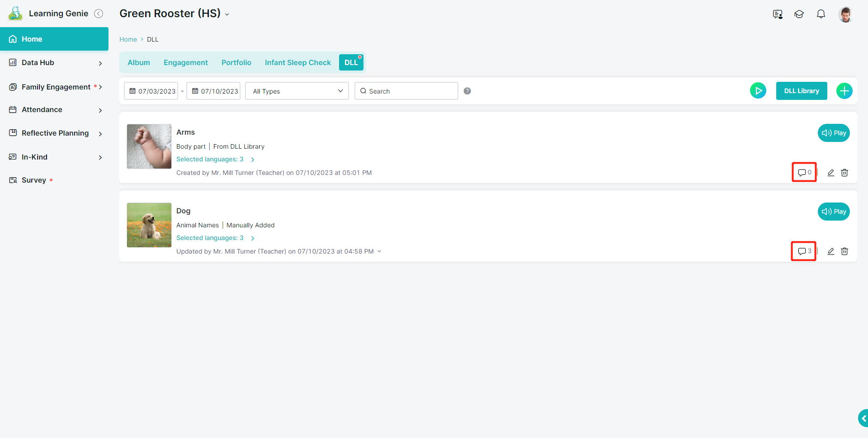Edit the Arms entry with pencil icon

click(x=830, y=173)
